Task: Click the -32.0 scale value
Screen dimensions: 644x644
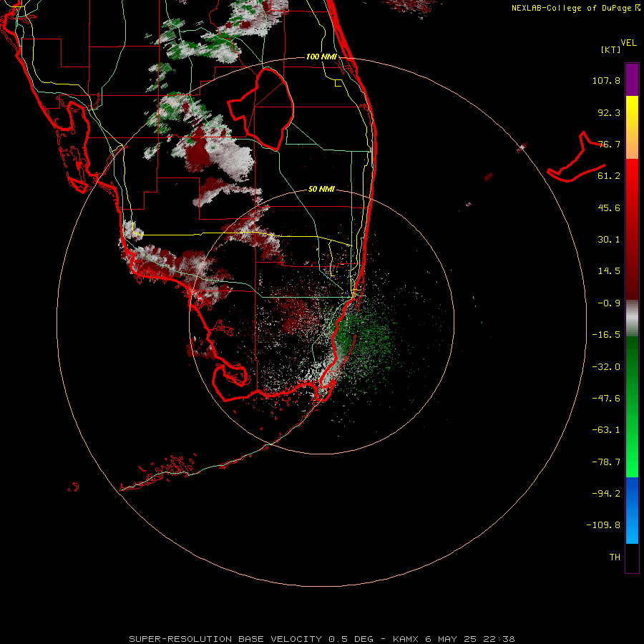Action: 606,367
